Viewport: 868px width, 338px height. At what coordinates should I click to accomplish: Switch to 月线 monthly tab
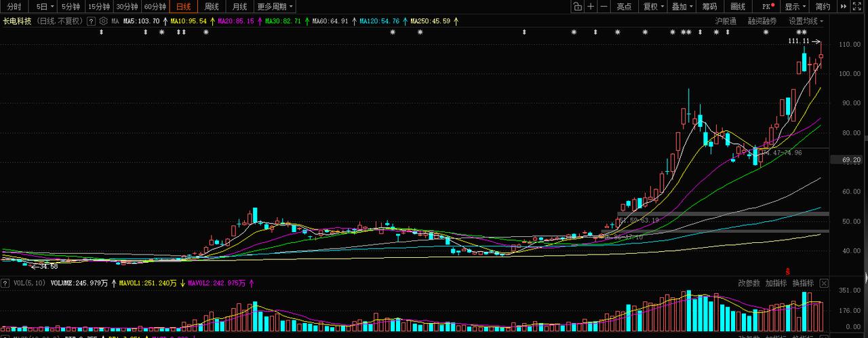tap(240, 7)
